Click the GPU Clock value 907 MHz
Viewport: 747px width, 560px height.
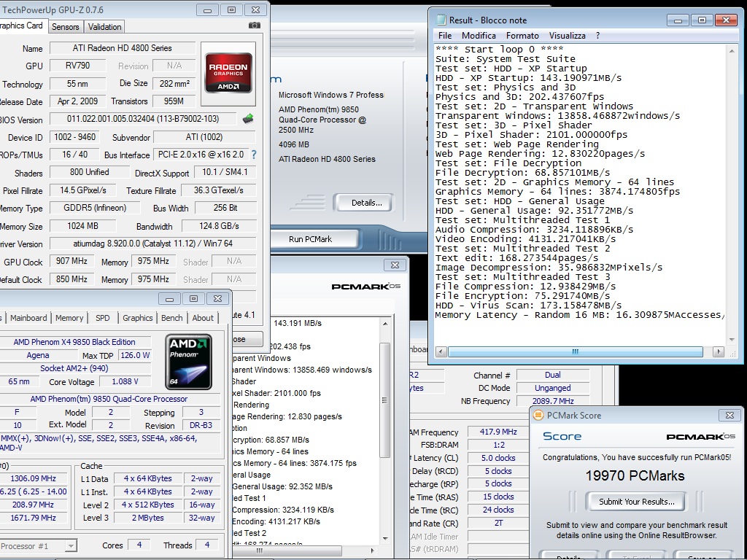71,261
